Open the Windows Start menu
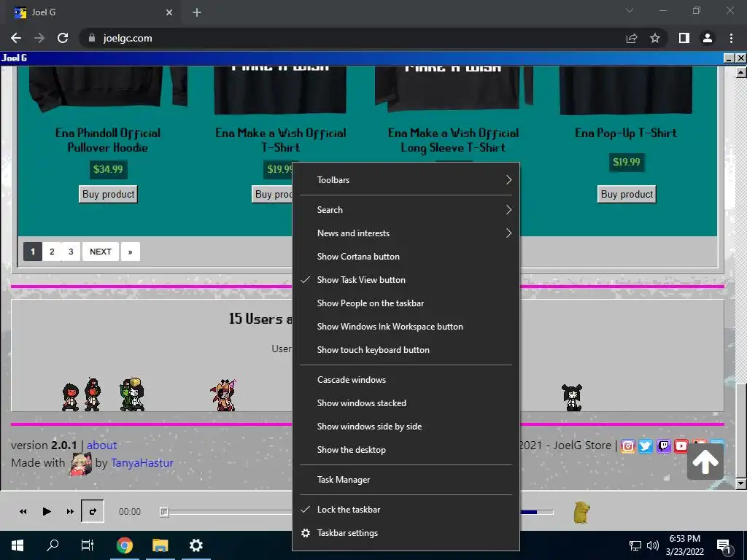The height and width of the screenshot is (560, 747). pos(18,545)
